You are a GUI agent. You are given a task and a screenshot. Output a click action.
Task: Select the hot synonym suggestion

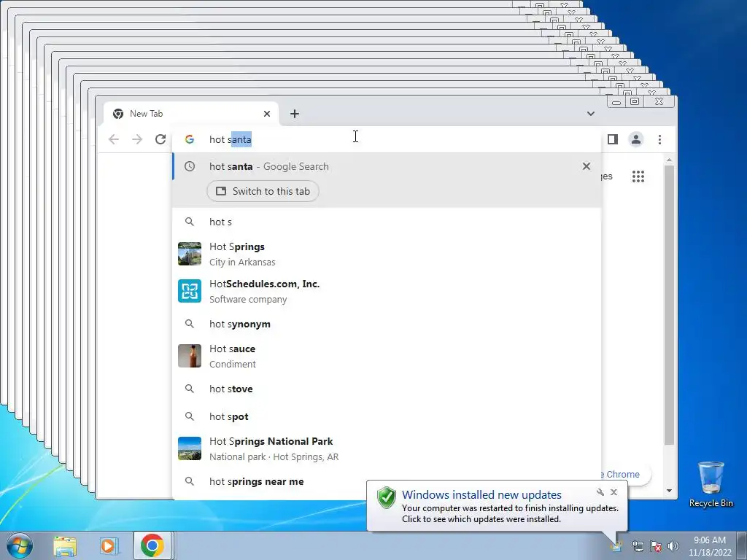click(387, 324)
